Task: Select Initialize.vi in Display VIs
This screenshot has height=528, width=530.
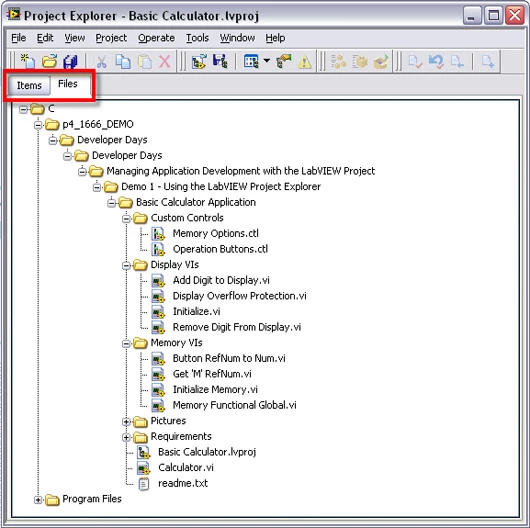Action: [196, 311]
